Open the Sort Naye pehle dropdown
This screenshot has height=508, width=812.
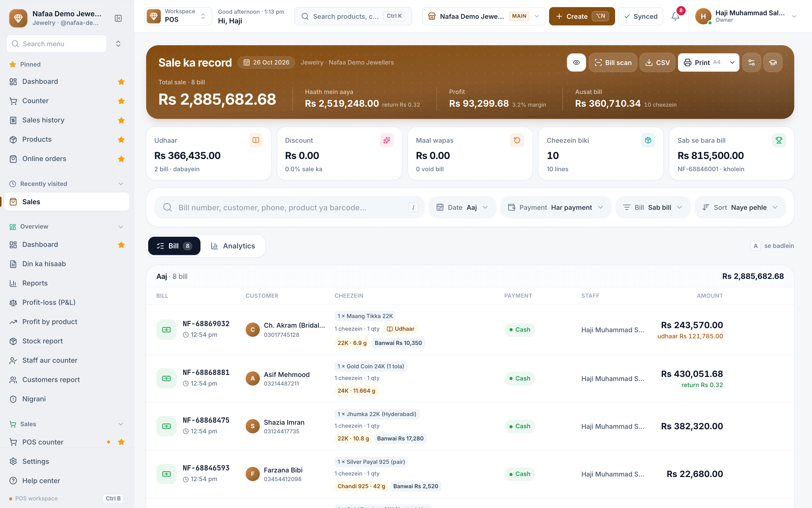pyautogui.click(x=740, y=207)
